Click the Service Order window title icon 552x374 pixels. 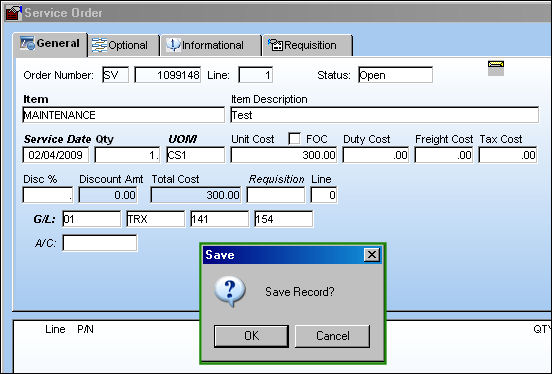(x=14, y=13)
